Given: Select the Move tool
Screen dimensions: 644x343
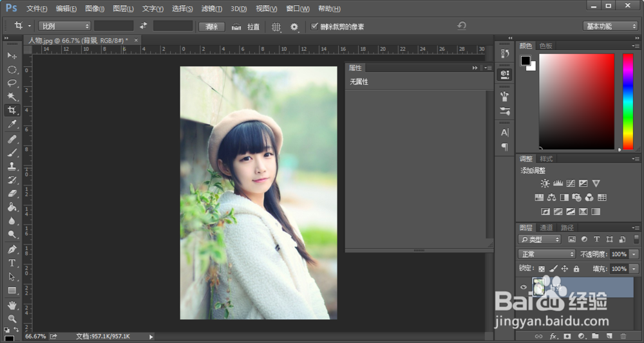Looking at the screenshot, I should (12, 55).
